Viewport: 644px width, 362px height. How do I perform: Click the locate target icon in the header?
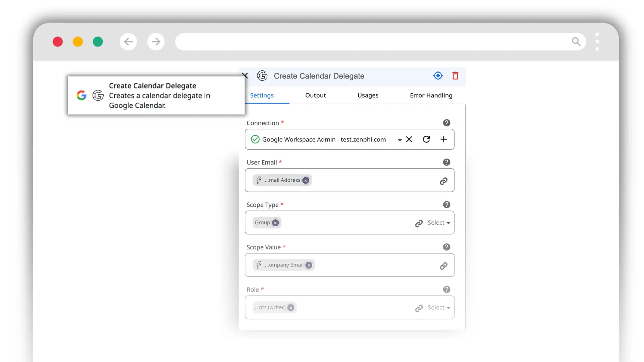point(438,76)
